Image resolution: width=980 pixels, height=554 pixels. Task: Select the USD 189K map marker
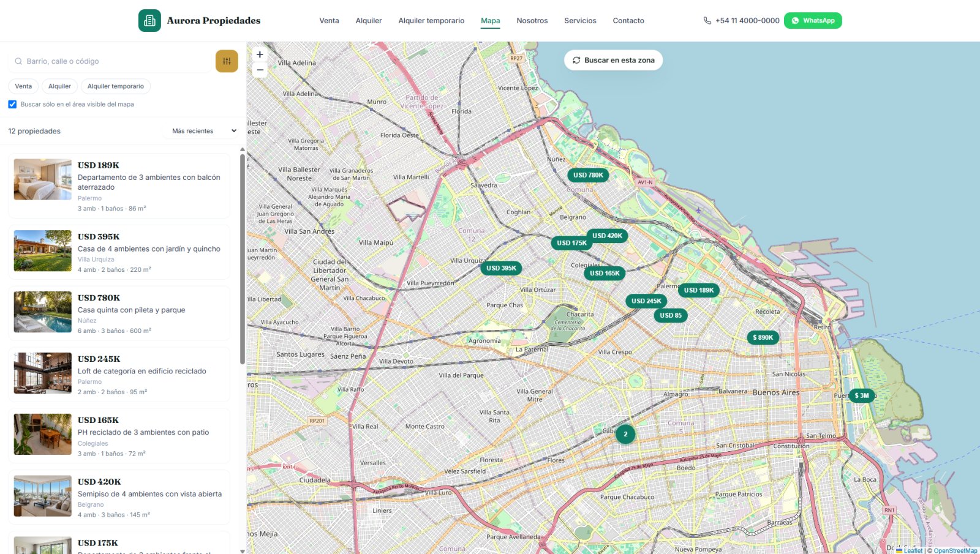point(699,290)
